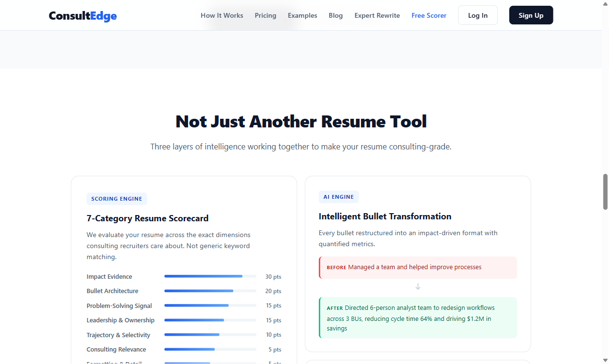Viewport: 609px width, 364px height.
Task: Click the Log In button
Action: pyautogui.click(x=478, y=15)
